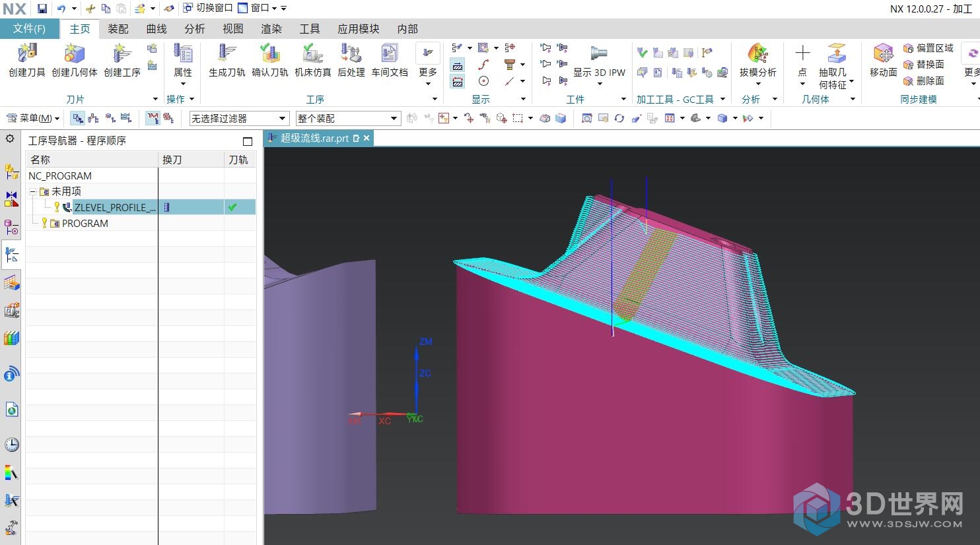The image size is (980, 545).
Task: Switch to the 应用模块 ribbon tab
Action: point(359,29)
